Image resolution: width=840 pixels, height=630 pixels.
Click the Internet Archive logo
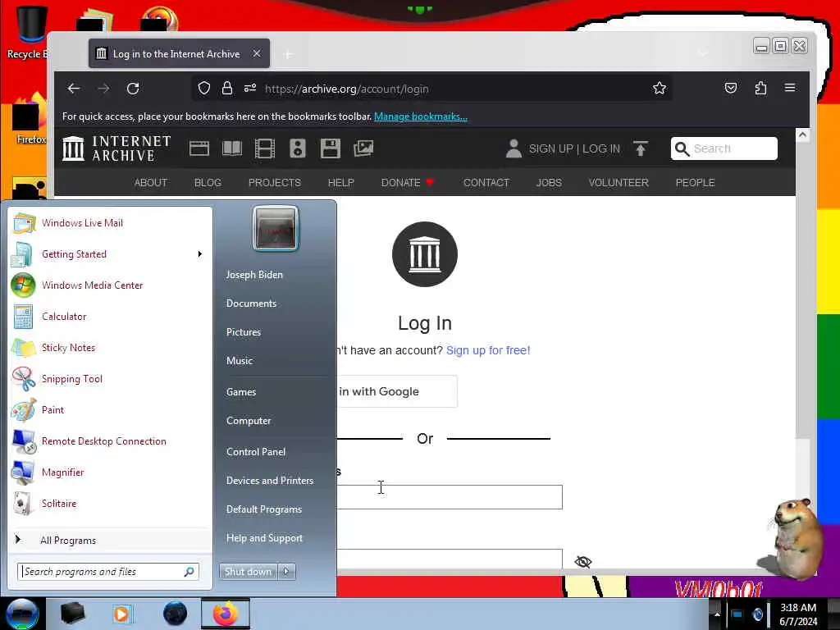point(116,148)
